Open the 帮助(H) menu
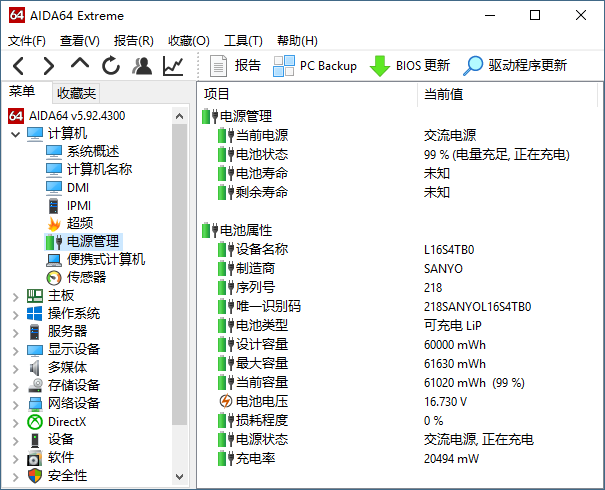605x490 pixels. 295,41
